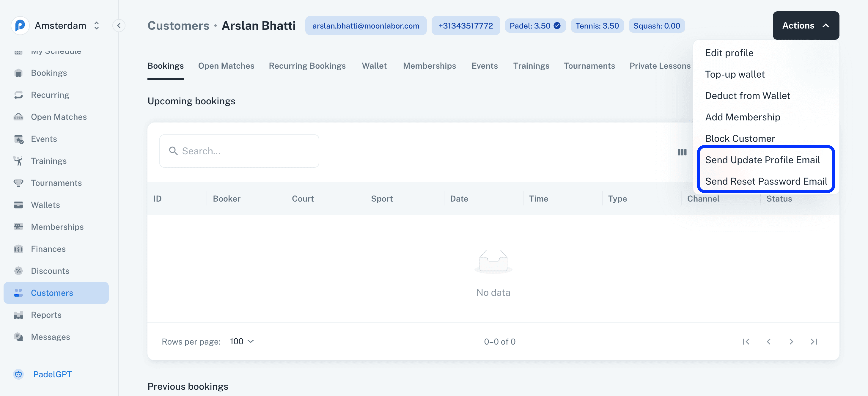Click the Finances money icon
868x396 pixels.
[18, 249]
